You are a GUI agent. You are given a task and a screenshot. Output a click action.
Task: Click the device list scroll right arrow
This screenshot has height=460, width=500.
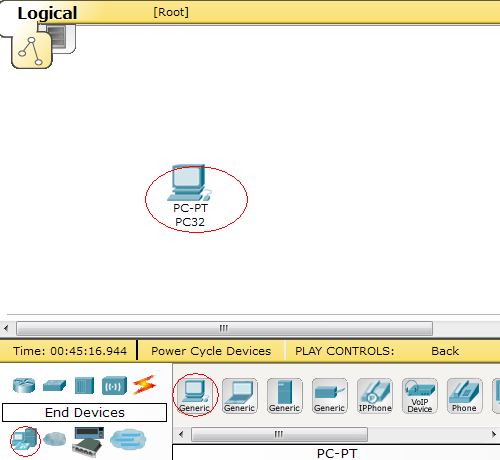(x=494, y=434)
